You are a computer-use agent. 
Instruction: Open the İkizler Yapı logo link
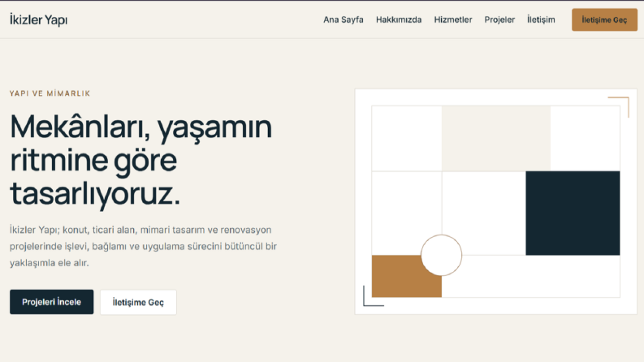pyautogui.click(x=39, y=19)
